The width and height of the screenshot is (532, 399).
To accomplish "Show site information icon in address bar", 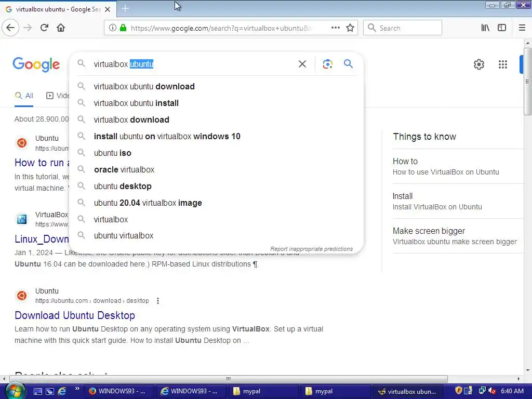I will 112,28.
